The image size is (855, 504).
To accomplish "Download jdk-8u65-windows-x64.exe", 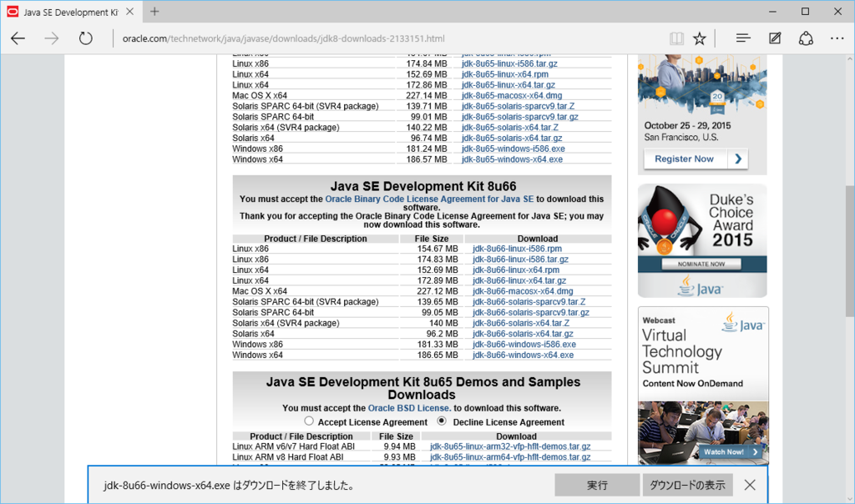I will tap(512, 159).
